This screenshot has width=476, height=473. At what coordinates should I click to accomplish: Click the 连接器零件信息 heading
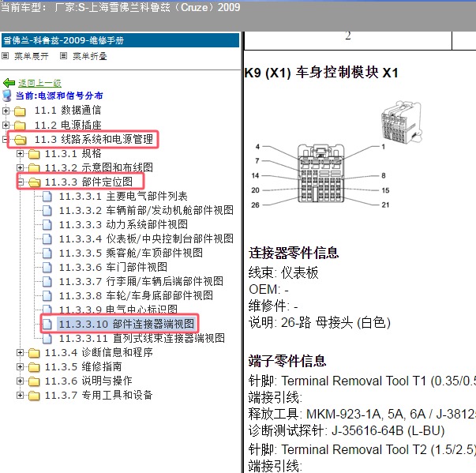294,253
